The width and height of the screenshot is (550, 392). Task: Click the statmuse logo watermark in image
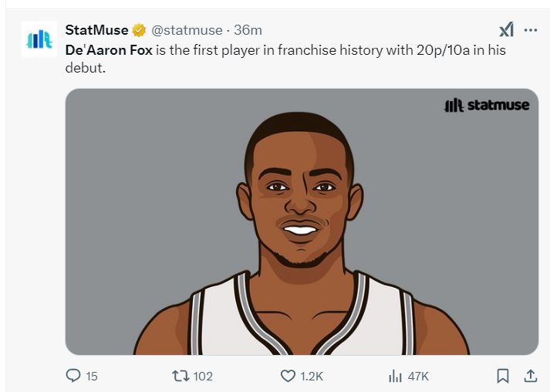tap(487, 105)
